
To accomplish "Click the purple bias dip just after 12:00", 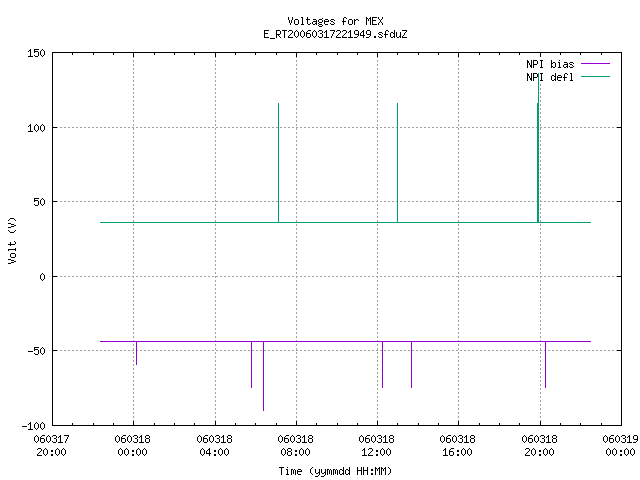I will pyautogui.click(x=382, y=364).
